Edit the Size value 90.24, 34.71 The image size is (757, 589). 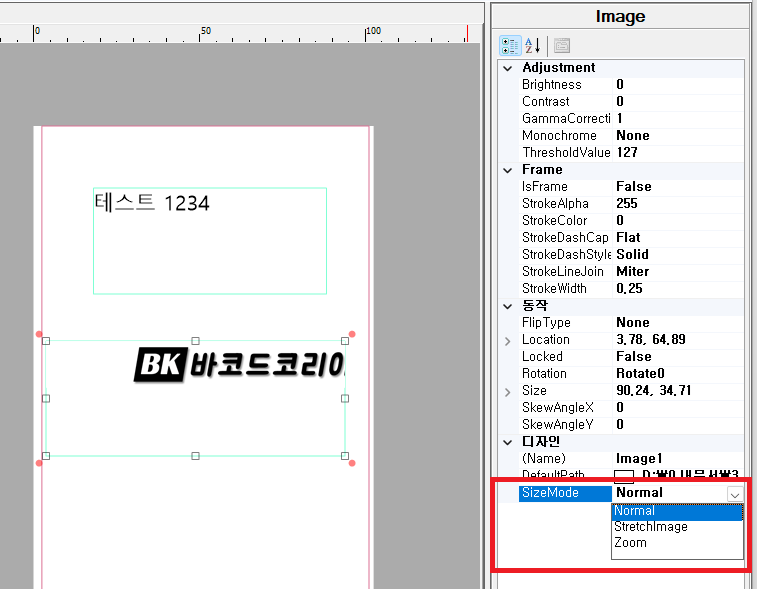[678, 391]
